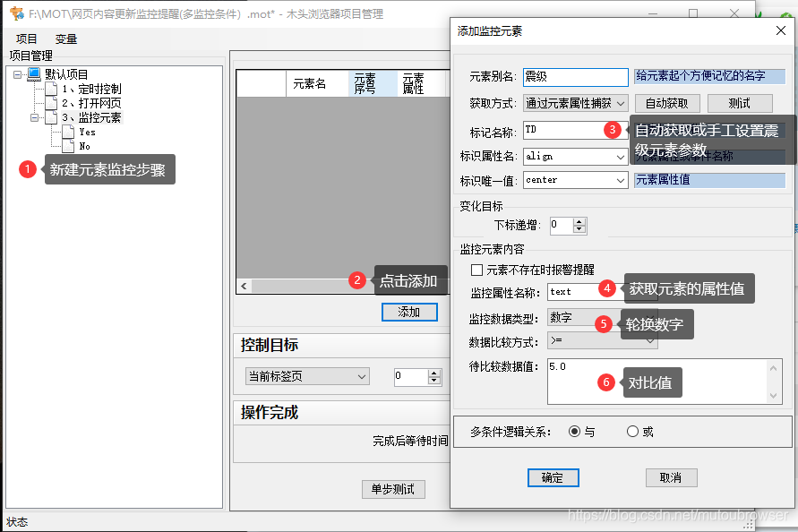The width and height of the screenshot is (798, 532).
Task: Minimize the 木头浏览器项目管理 window
Action: click(x=653, y=13)
